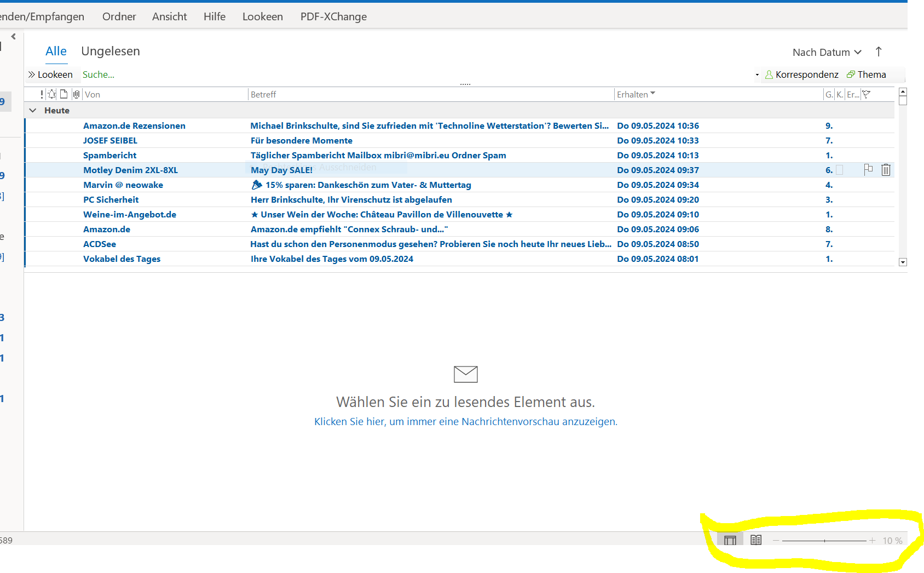Adjust the zoom slider in the status bar
Viewport: 924px width, 573px height.
pyautogui.click(x=824, y=541)
